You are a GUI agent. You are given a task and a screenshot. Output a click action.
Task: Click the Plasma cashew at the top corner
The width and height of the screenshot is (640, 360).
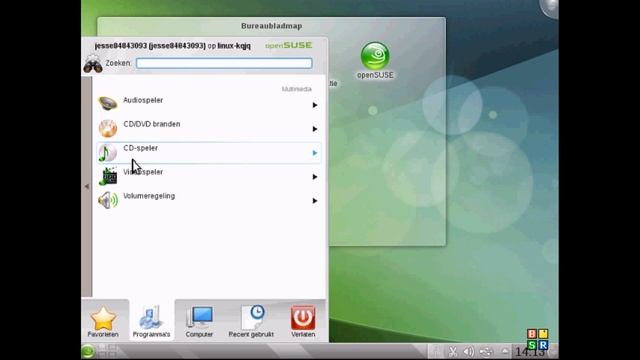(550, 7)
